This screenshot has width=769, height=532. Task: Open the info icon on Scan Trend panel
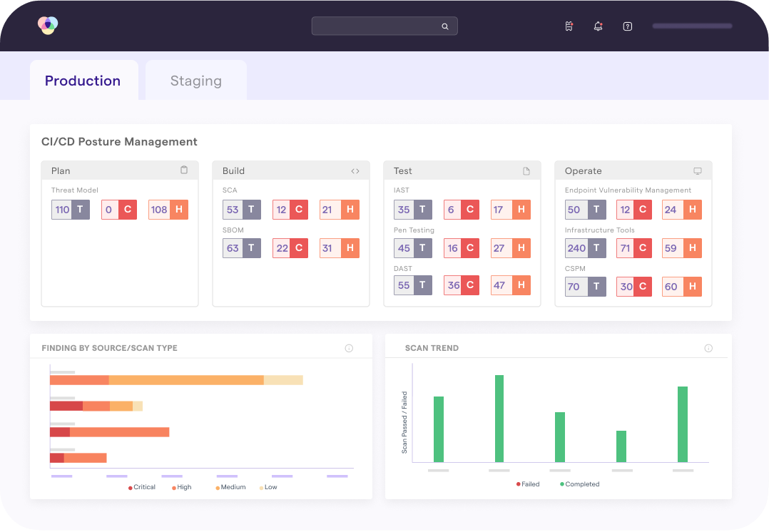click(x=708, y=348)
